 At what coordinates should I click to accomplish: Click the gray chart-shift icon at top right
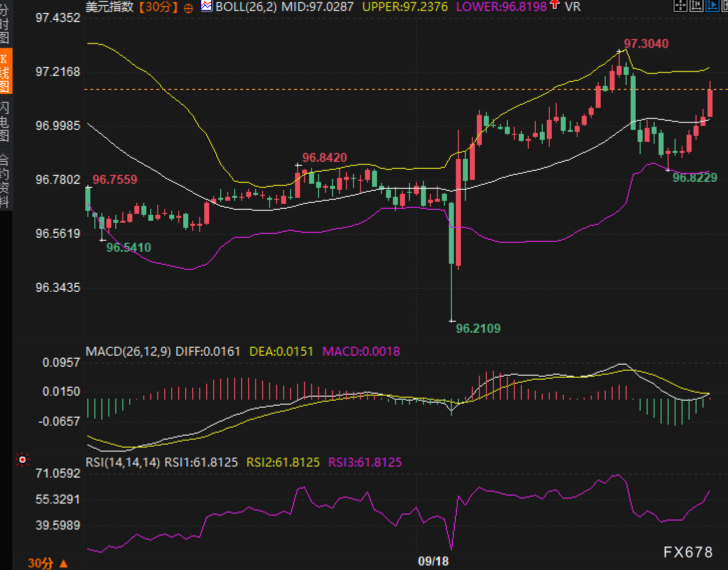[x=696, y=6]
